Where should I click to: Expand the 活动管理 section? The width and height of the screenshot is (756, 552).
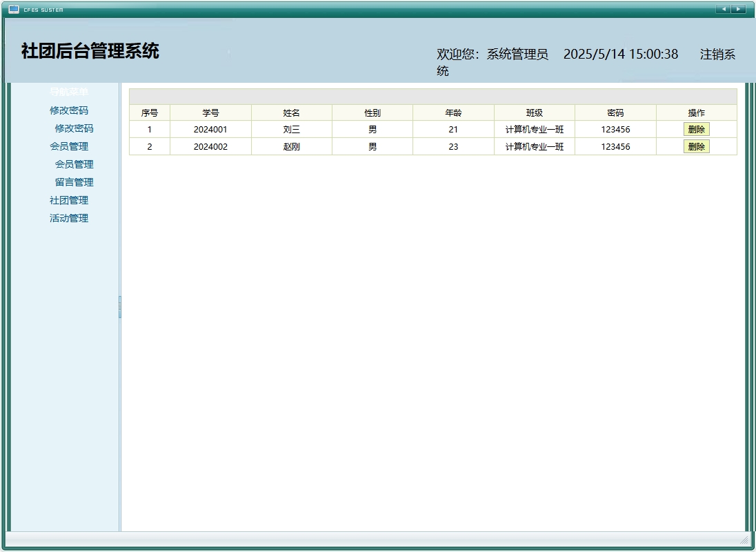click(x=69, y=218)
